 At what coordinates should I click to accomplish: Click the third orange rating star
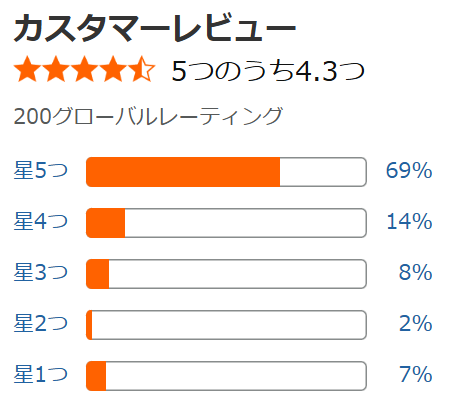(x=84, y=69)
